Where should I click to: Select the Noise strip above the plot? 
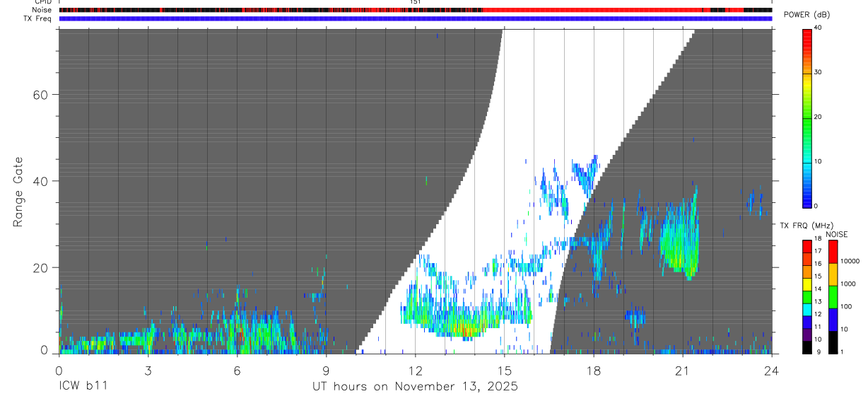(416, 10)
